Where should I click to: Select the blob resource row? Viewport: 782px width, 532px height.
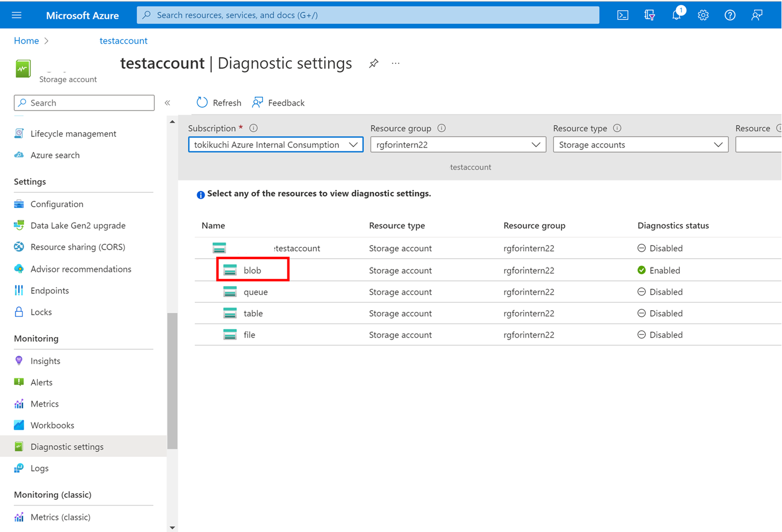[252, 270]
